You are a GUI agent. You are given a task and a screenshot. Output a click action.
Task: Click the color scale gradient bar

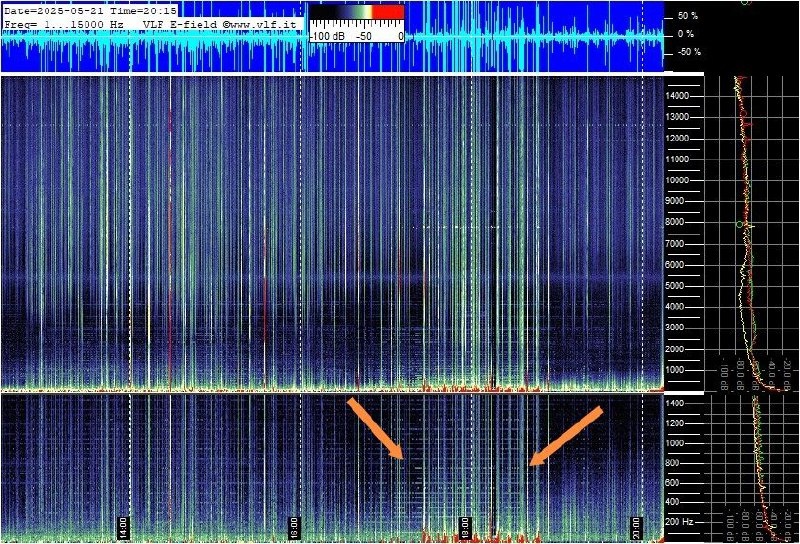(357, 12)
